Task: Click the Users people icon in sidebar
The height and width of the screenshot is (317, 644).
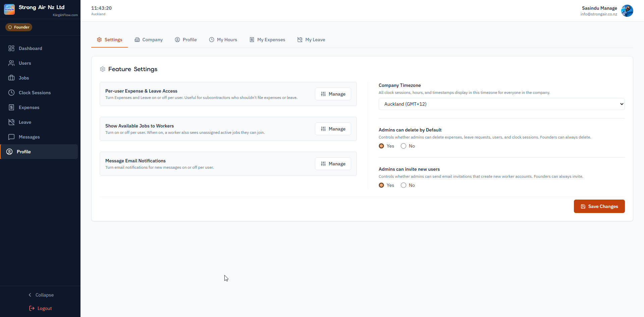Action: click(11, 63)
